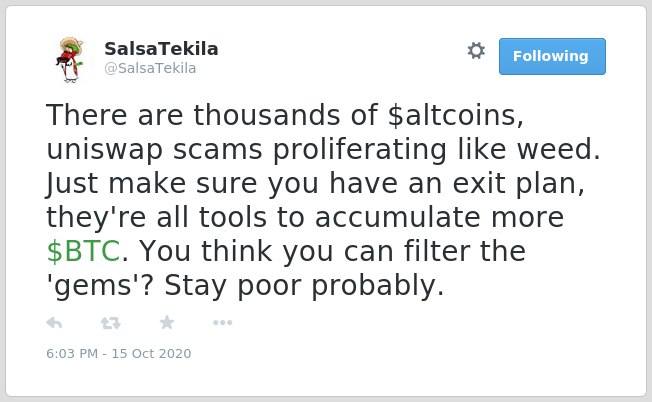Click the word $altcoins in the tweet

point(452,115)
